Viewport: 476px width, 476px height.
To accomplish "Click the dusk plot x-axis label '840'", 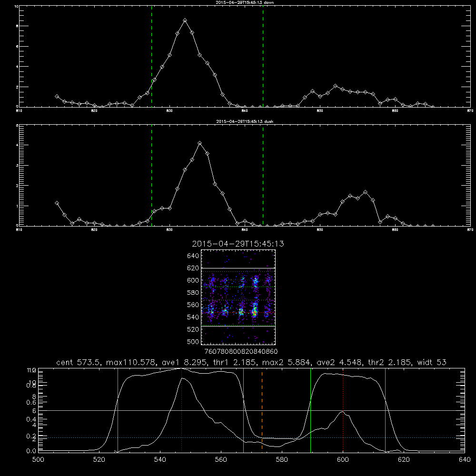I will [x=245, y=230].
